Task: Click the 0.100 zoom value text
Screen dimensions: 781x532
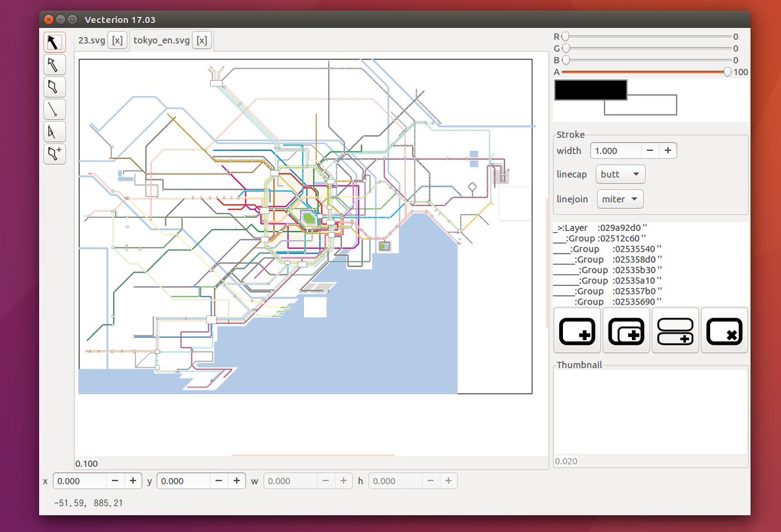Action: 87,464
